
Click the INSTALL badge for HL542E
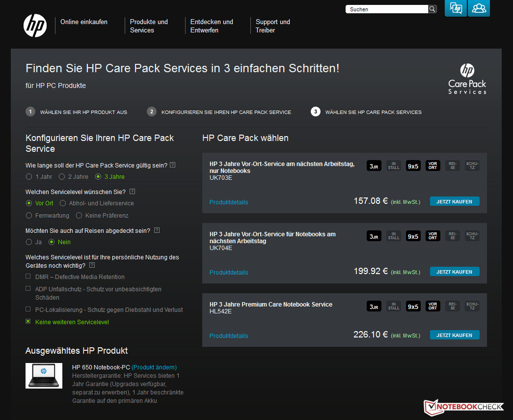394,307
